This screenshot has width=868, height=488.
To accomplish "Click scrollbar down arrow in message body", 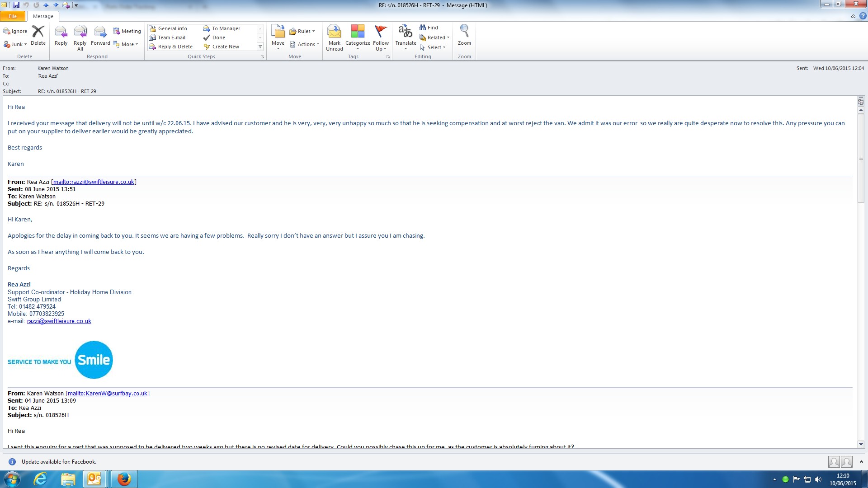I will [x=861, y=444].
